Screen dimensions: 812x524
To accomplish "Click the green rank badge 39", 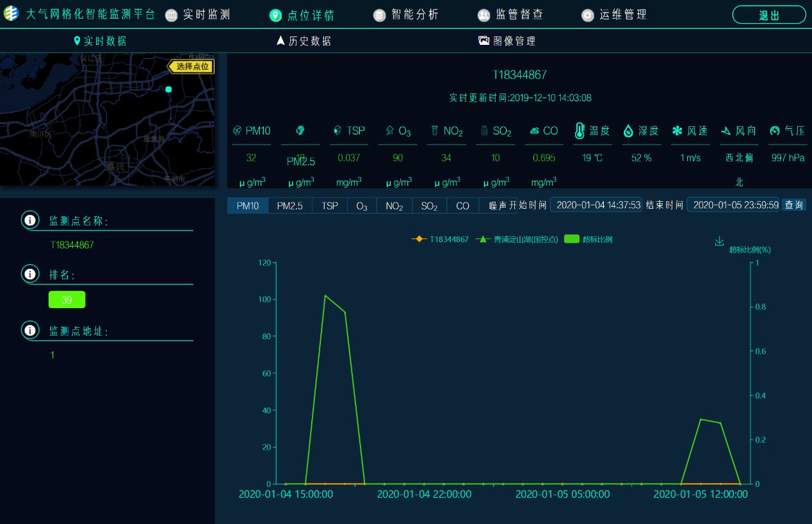I will coord(67,300).
